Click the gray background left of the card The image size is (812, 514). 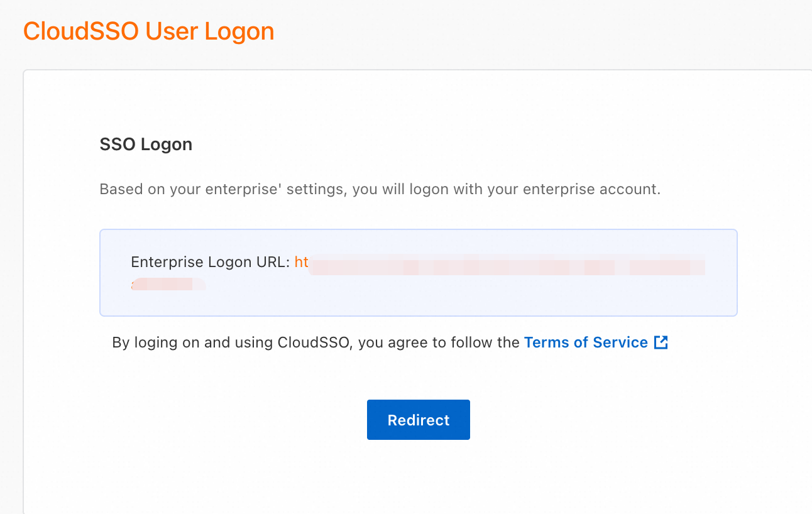pos(11,283)
